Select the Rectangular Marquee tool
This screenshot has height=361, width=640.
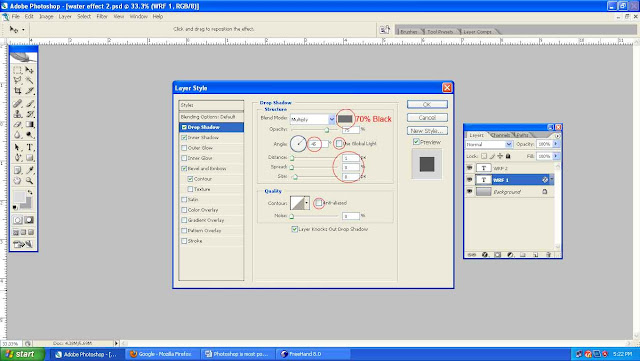(18, 70)
